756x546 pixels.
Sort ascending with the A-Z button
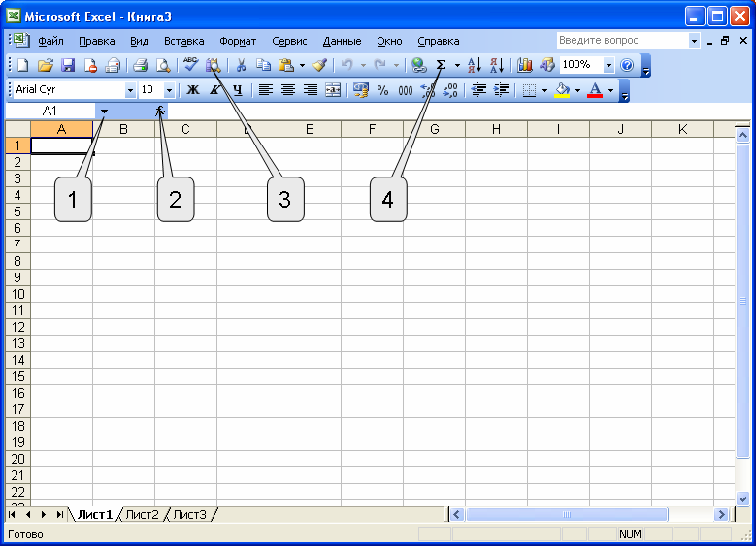coord(475,65)
